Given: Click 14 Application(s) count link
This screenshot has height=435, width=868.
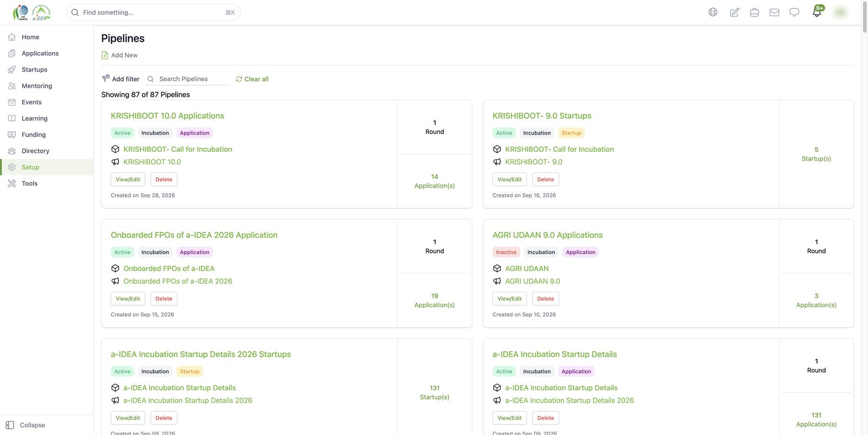Looking at the screenshot, I should 435,181.
